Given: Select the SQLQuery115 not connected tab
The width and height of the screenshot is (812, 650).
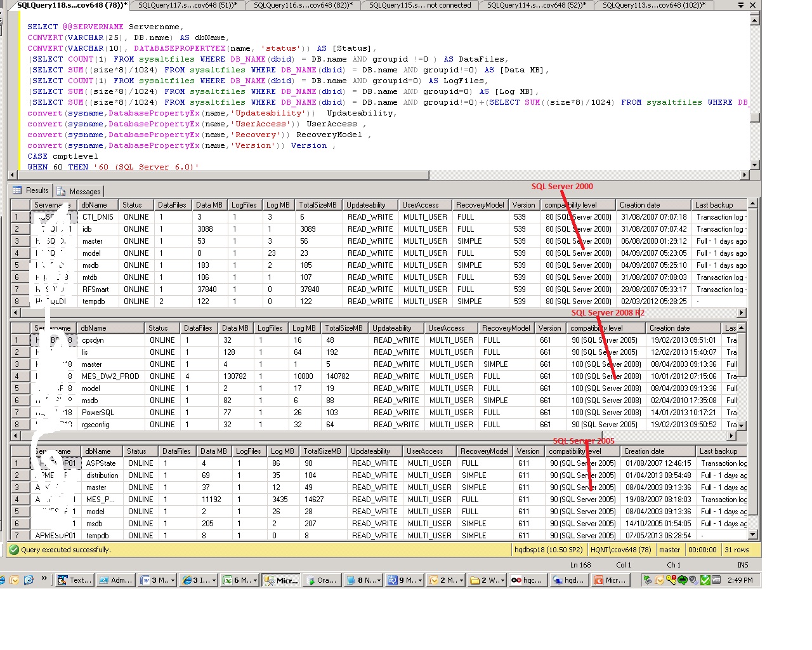Looking at the screenshot, I should (419, 5).
